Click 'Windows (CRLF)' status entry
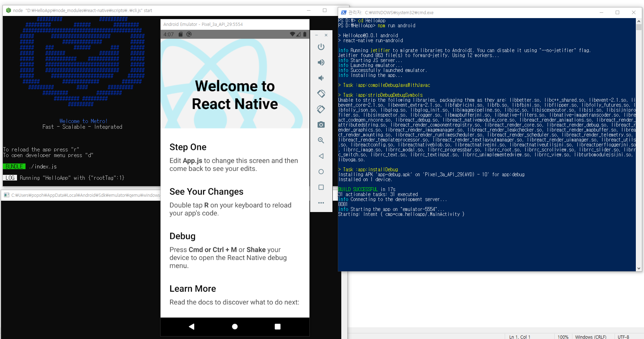The image size is (644, 339). pyautogui.click(x=590, y=337)
